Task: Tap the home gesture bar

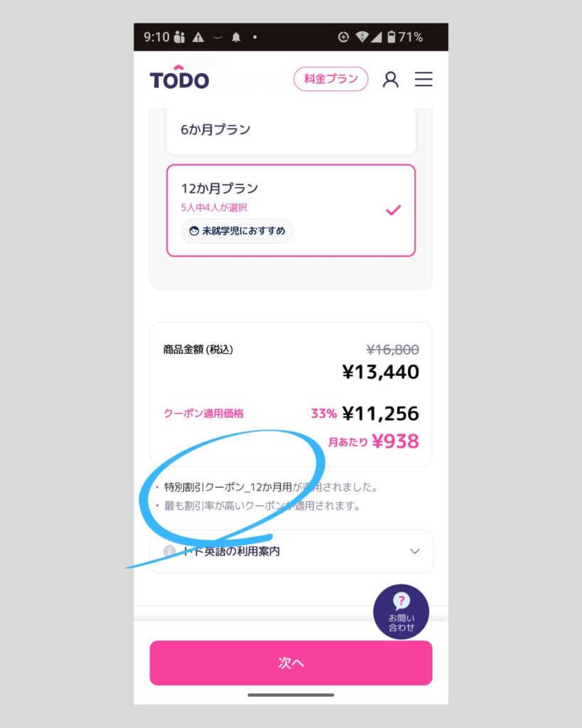Action: 291,695
